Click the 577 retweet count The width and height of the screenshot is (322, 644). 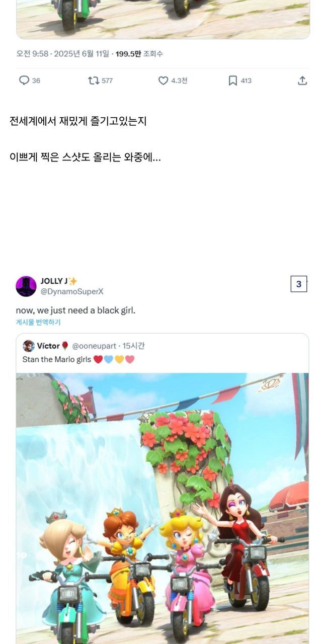coord(107,80)
